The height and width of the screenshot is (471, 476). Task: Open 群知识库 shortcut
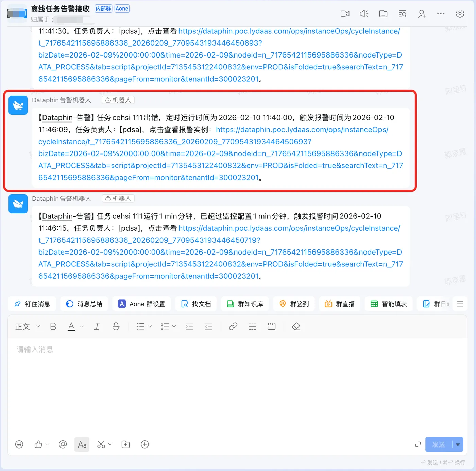tap(245, 304)
